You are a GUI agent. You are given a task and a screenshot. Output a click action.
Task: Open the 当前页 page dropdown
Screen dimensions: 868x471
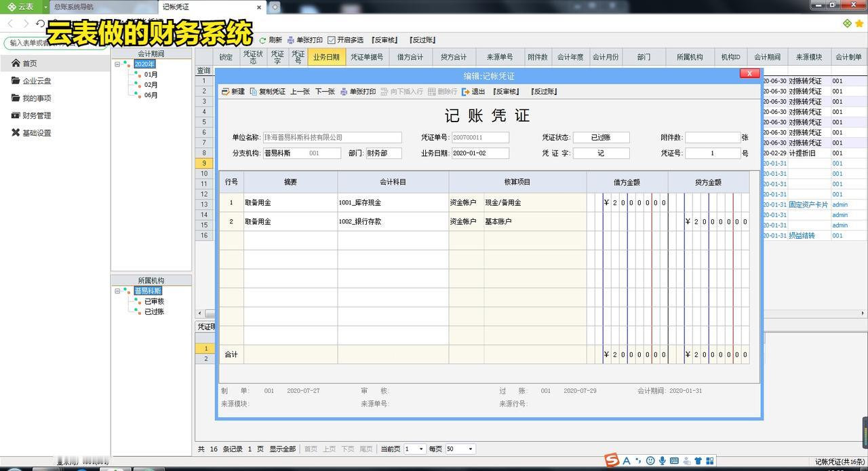(x=421, y=449)
